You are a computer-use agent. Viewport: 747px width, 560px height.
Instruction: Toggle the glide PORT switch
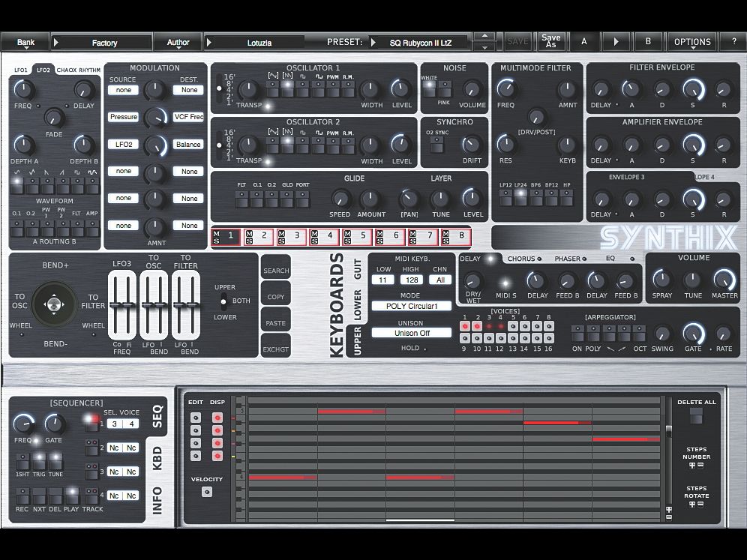(x=302, y=199)
